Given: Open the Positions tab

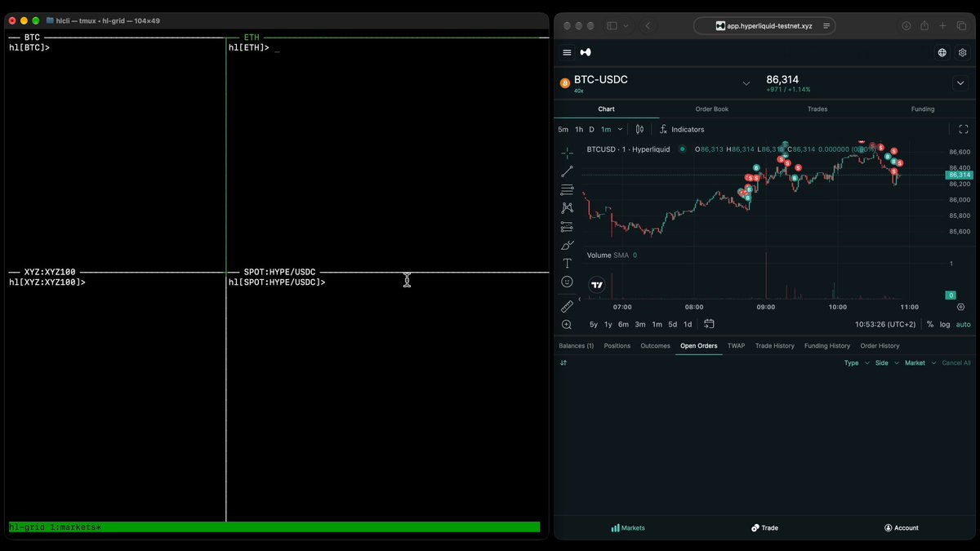Looking at the screenshot, I should coord(617,345).
